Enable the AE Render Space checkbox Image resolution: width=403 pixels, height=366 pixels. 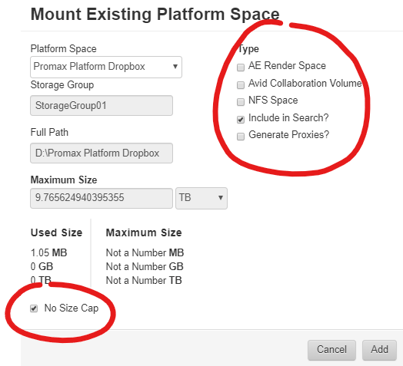pyautogui.click(x=240, y=68)
